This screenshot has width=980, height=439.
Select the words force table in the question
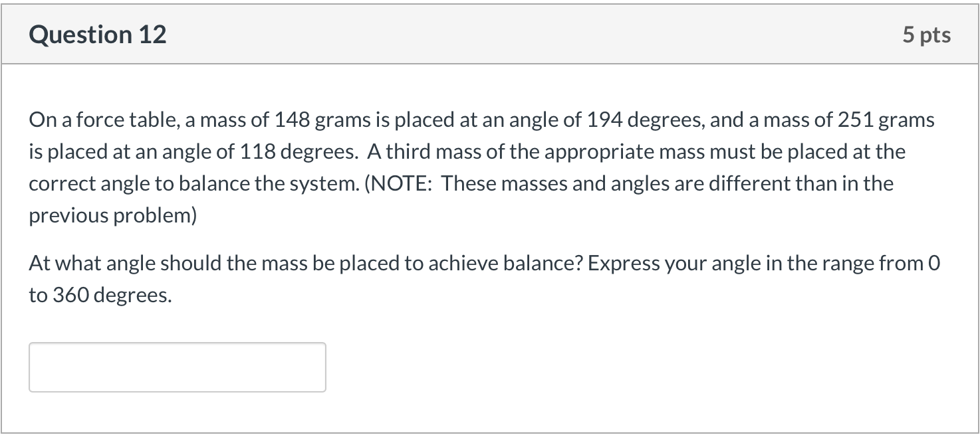[127, 120]
